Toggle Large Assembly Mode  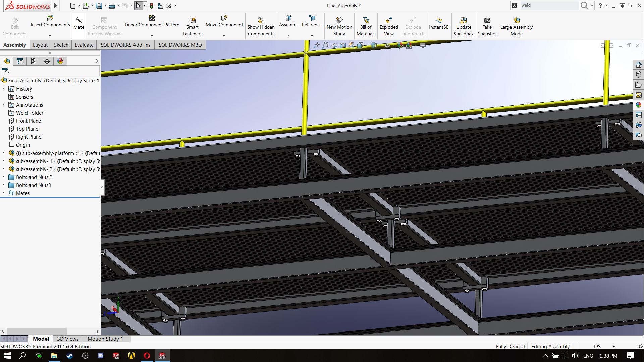point(516,26)
